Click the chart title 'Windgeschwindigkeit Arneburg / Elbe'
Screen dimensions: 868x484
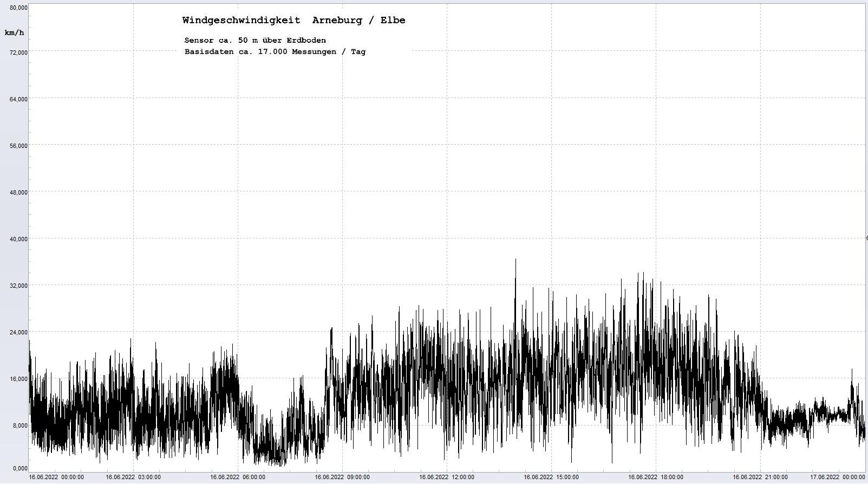[293, 21]
